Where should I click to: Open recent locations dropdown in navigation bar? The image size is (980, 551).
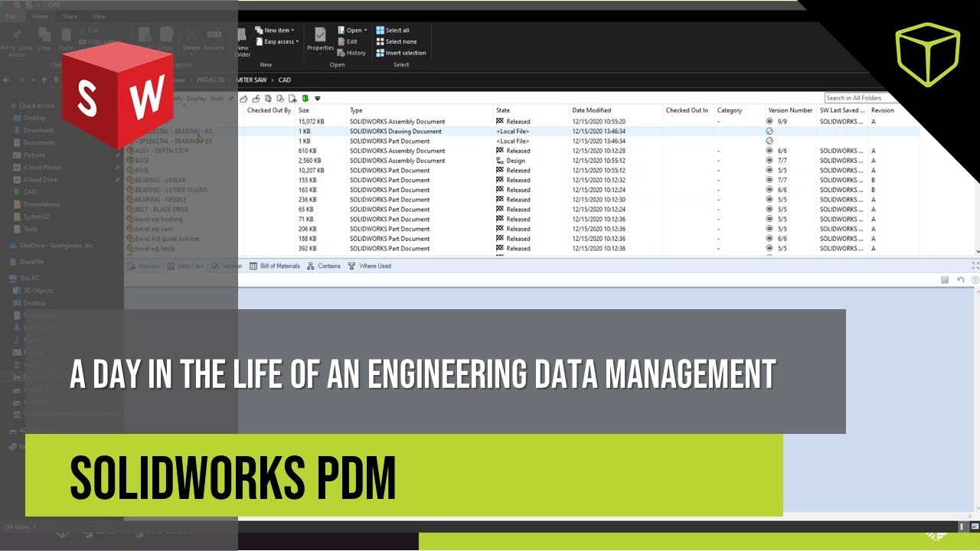tap(35, 80)
